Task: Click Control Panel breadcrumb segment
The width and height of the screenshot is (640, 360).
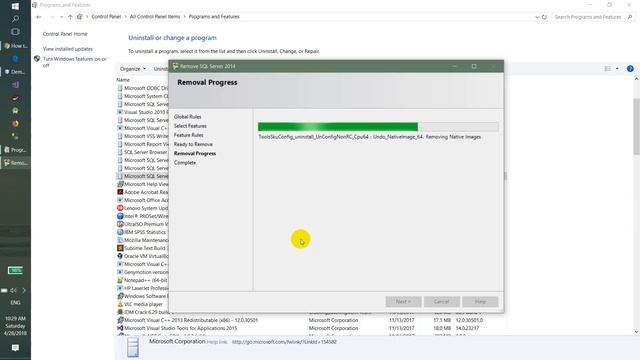Action: coord(106,17)
